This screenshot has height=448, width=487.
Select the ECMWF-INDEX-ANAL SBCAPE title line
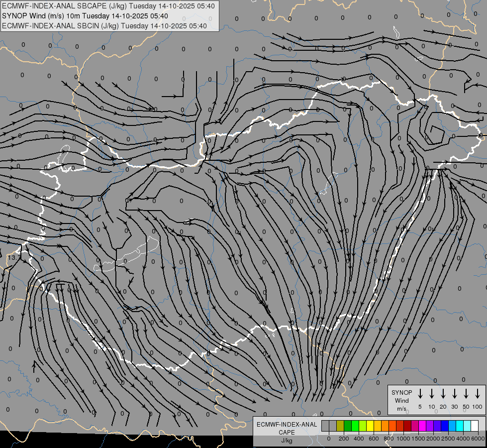(108, 6)
